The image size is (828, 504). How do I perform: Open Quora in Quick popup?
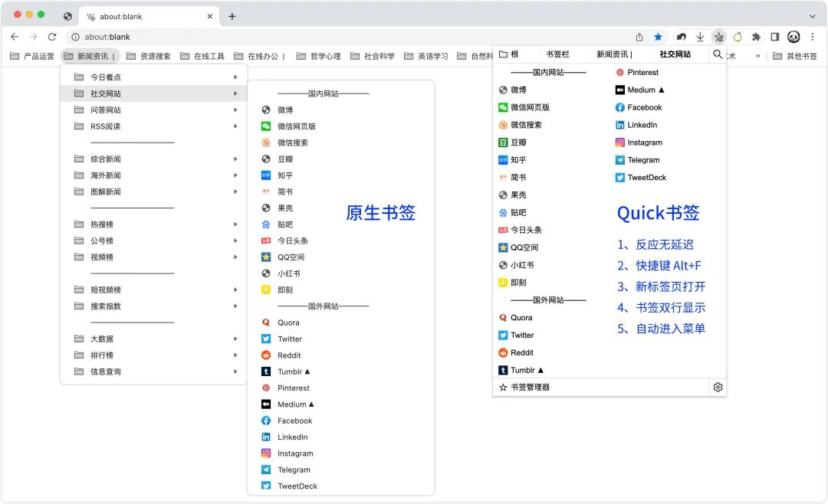click(515, 318)
